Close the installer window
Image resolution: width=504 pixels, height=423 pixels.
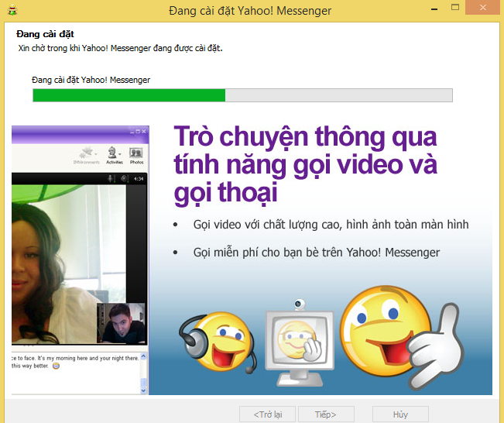(483, 8)
